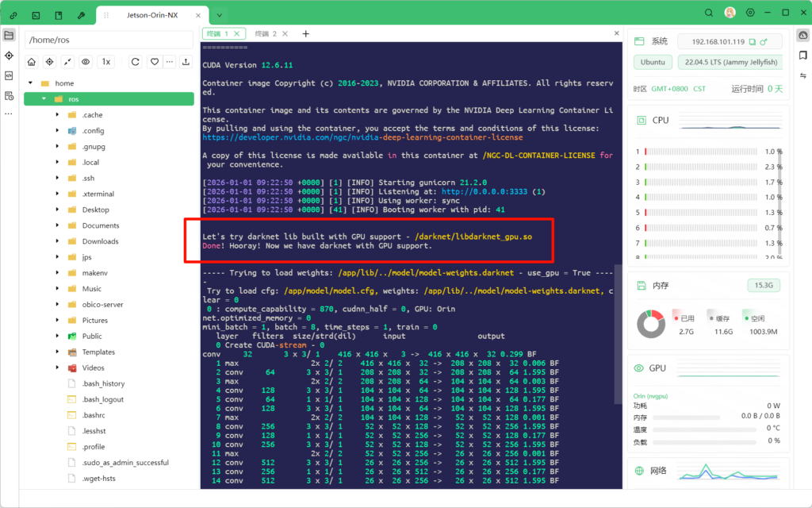Add a new terminal tab with plus button

click(306, 34)
